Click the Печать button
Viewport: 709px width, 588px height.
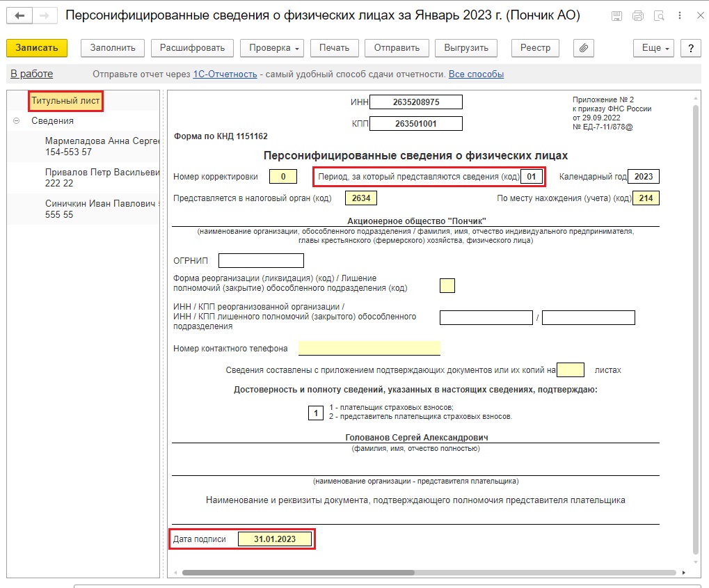coord(334,48)
